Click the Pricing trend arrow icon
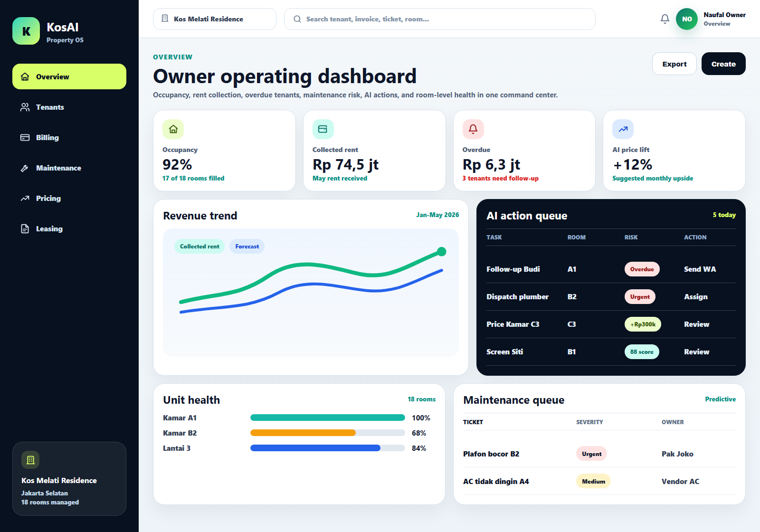 click(x=25, y=198)
